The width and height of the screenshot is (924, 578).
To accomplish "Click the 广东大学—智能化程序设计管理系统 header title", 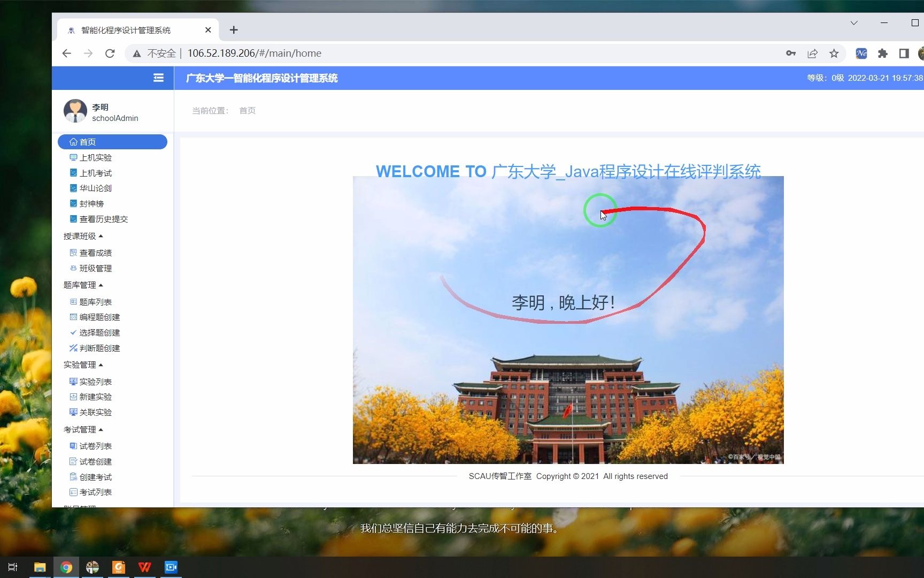I will pyautogui.click(x=261, y=78).
